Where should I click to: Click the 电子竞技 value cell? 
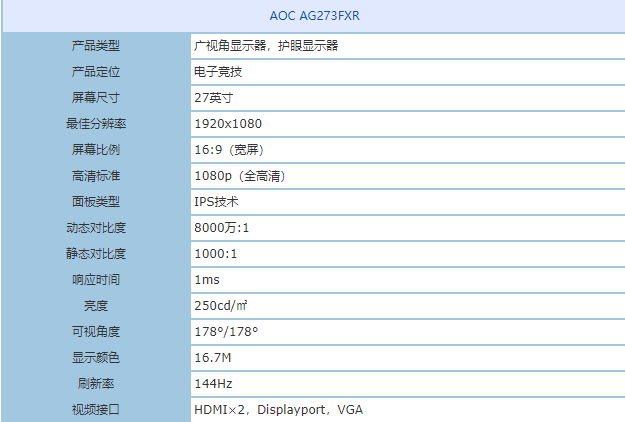(x=218, y=72)
